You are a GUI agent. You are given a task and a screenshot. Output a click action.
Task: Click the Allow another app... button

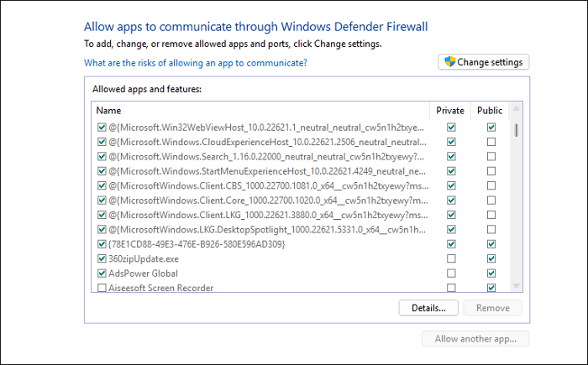pos(475,339)
